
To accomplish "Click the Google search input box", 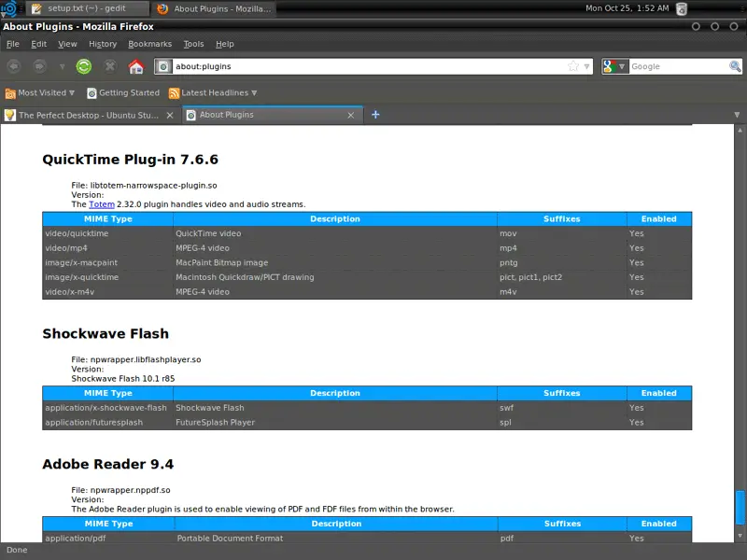I will click(679, 66).
